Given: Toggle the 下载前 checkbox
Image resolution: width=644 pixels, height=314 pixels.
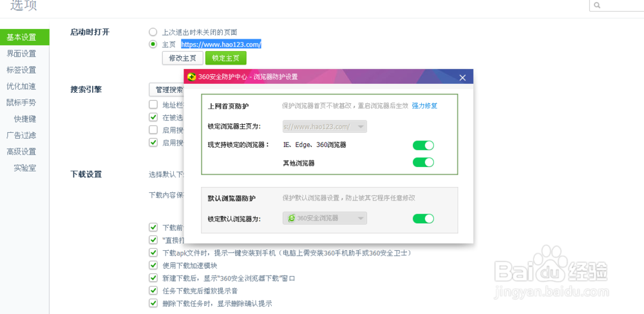Looking at the screenshot, I should point(153,227).
